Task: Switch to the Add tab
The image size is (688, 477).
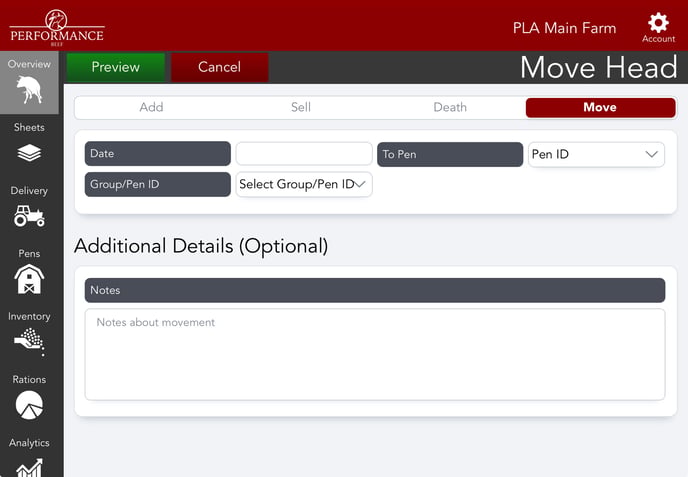Action: (x=151, y=107)
